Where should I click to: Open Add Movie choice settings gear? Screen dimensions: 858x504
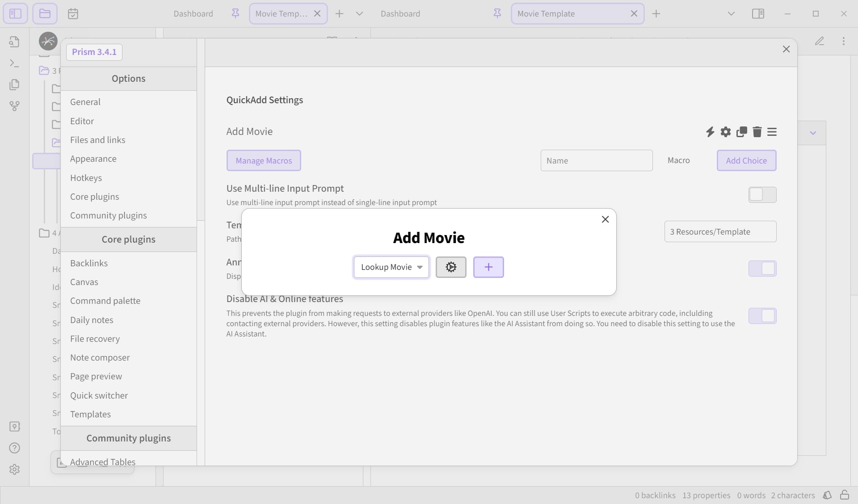coord(726,132)
